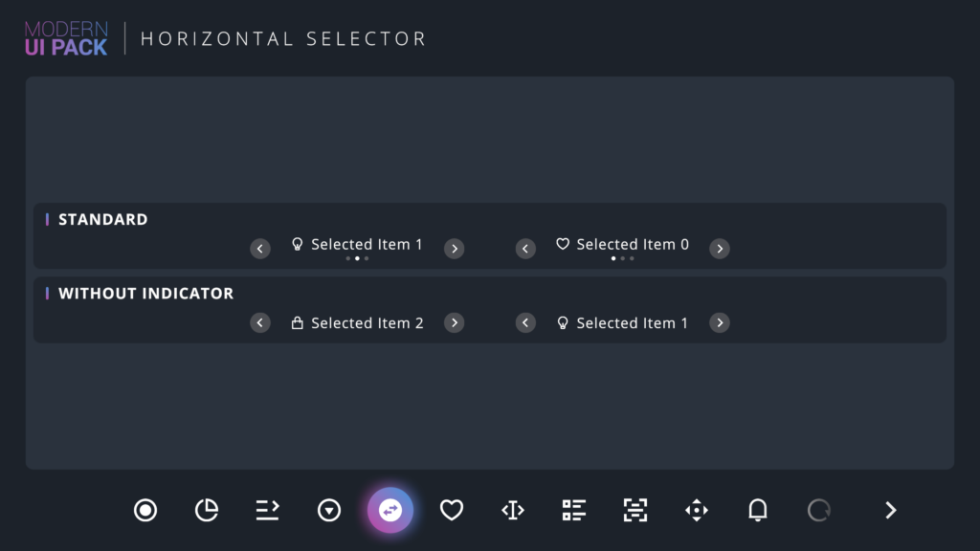The image size is (980, 551).
Task: Select the radial button icon in bottom toolbar
Action: click(x=145, y=510)
